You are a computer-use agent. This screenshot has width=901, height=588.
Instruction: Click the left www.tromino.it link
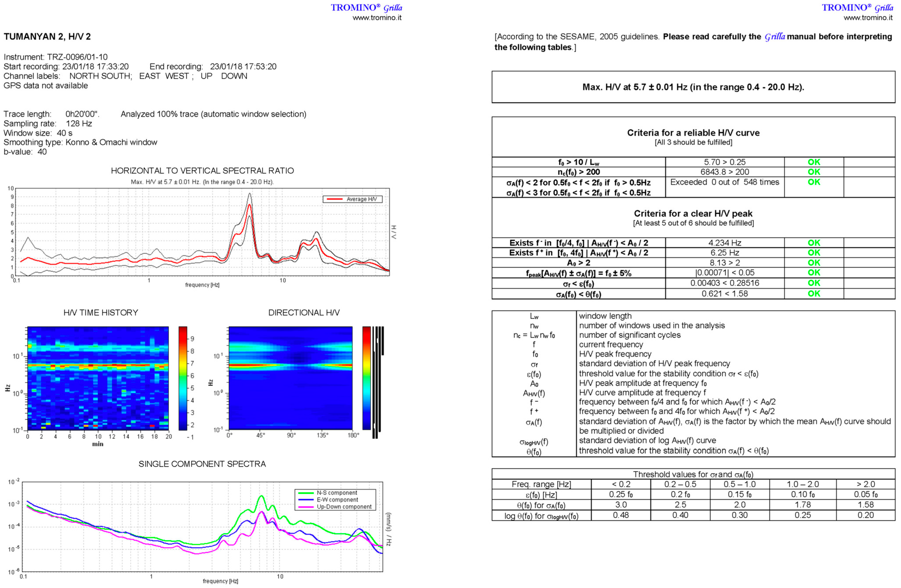[x=377, y=18]
